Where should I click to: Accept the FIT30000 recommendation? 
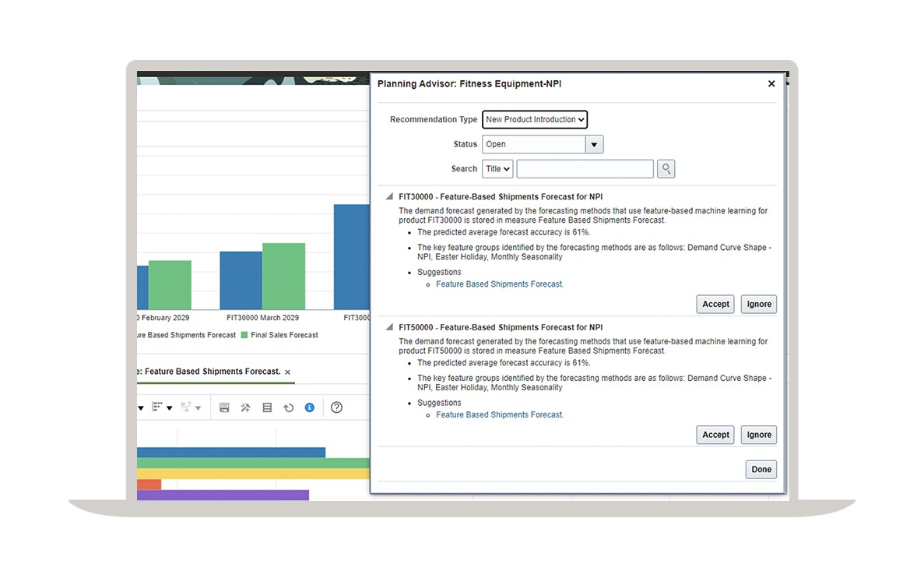[715, 305]
